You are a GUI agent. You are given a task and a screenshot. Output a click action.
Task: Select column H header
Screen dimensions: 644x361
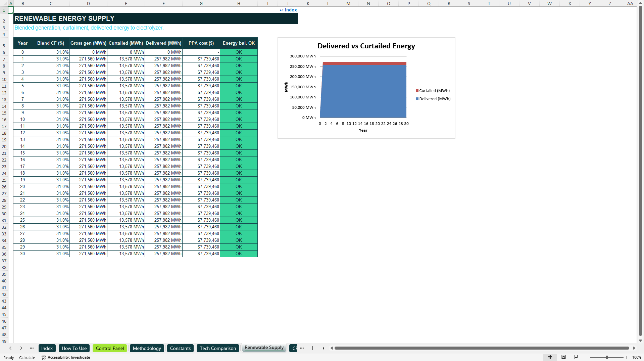pyautogui.click(x=239, y=3)
